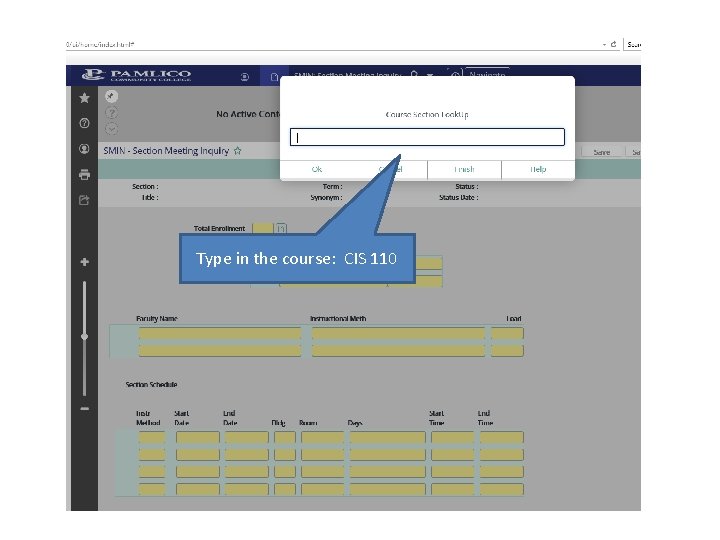The image size is (720, 540).
Task: Open the user profile icon in sidebar
Action: [x=84, y=149]
